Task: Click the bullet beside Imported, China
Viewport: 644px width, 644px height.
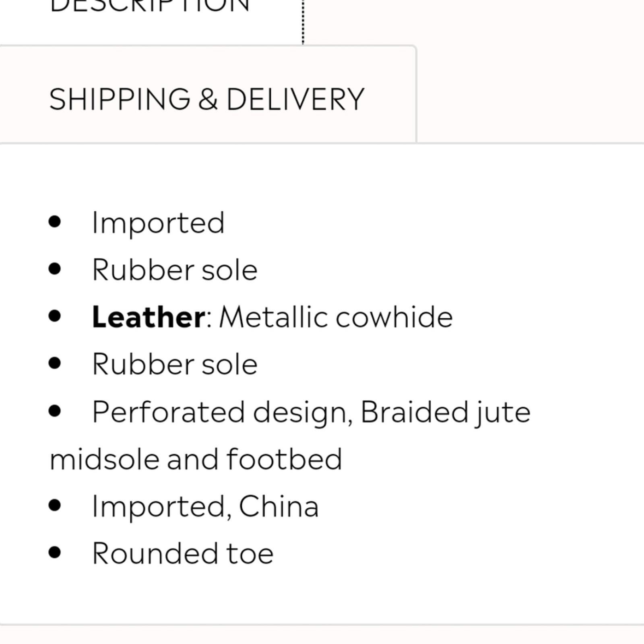Action: click(54, 505)
